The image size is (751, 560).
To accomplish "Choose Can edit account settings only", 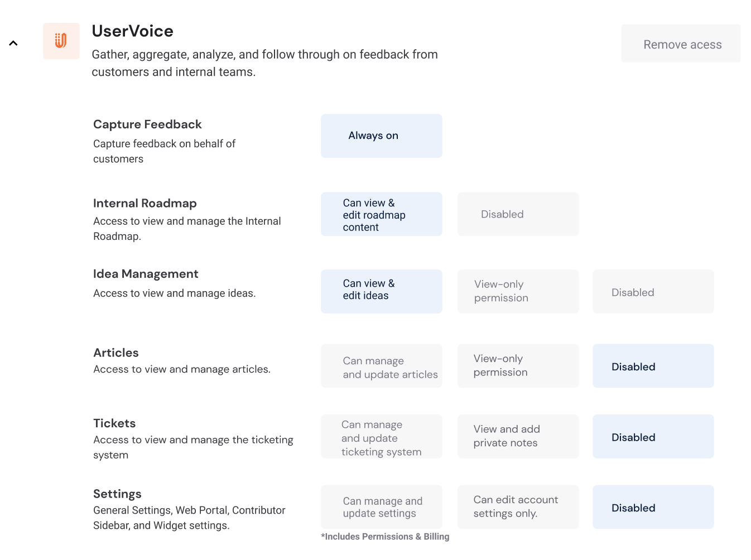I will pyautogui.click(x=518, y=507).
